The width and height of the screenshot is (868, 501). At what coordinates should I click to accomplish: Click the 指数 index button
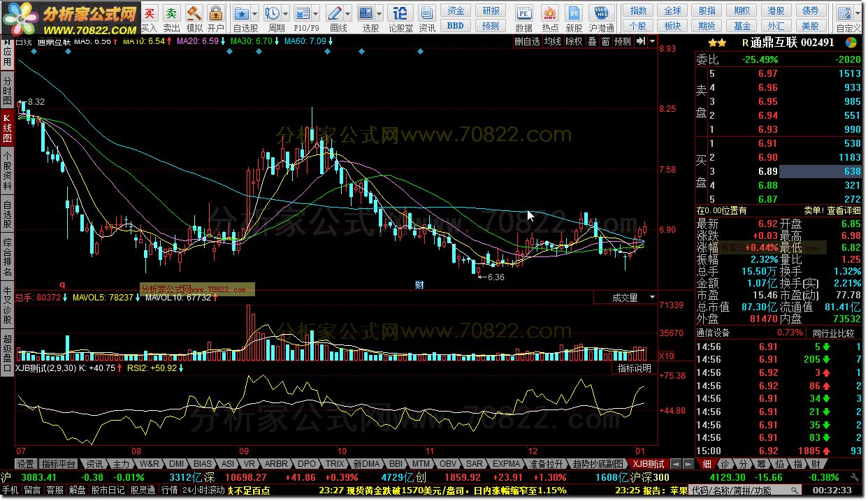[x=638, y=10]
